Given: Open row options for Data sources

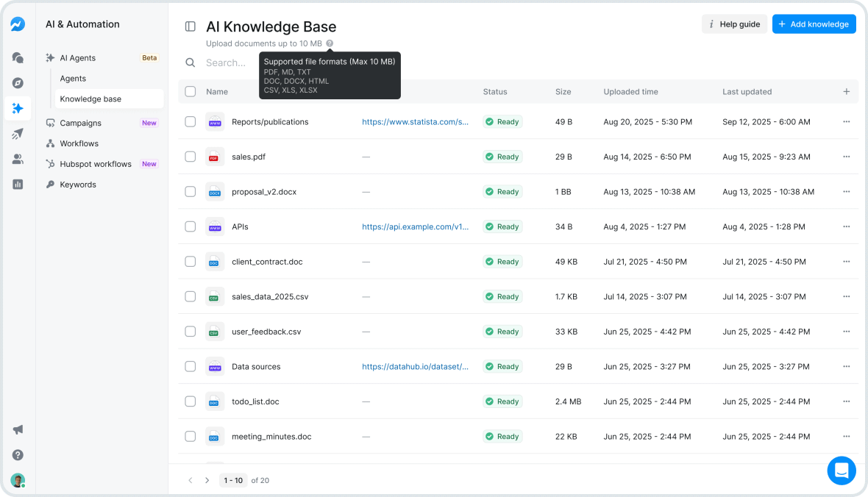Looking at the screenshot, I should click(x=847, y=366).
